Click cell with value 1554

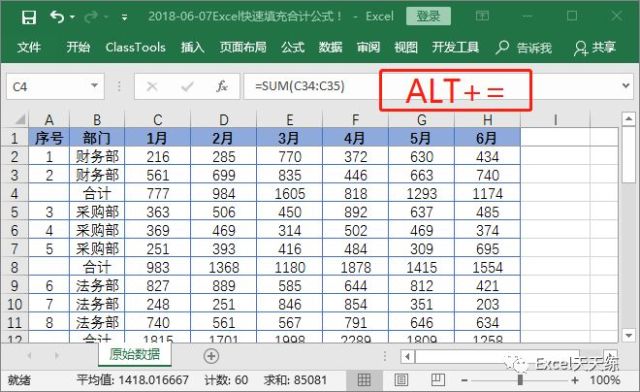tap(487, 267)
